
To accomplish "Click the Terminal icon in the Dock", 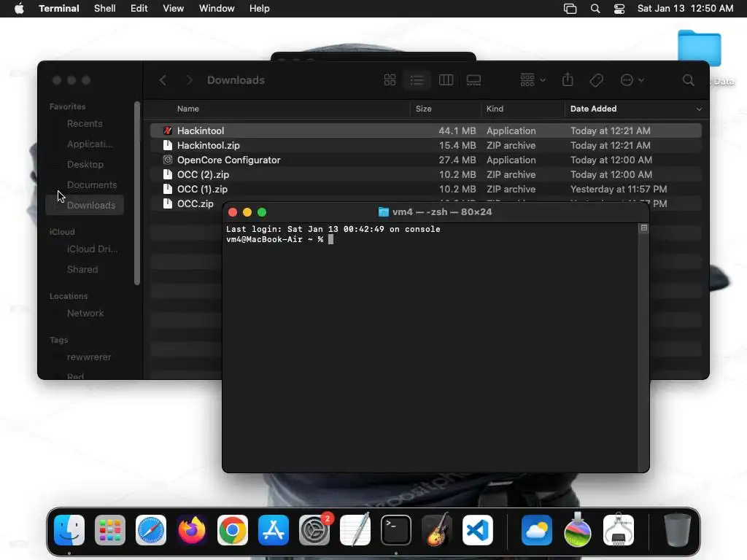I will (396, 530).
